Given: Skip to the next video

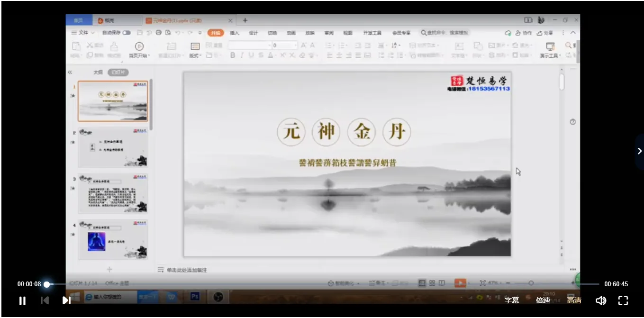Looking at the screenshot, I should click(66, 300).
